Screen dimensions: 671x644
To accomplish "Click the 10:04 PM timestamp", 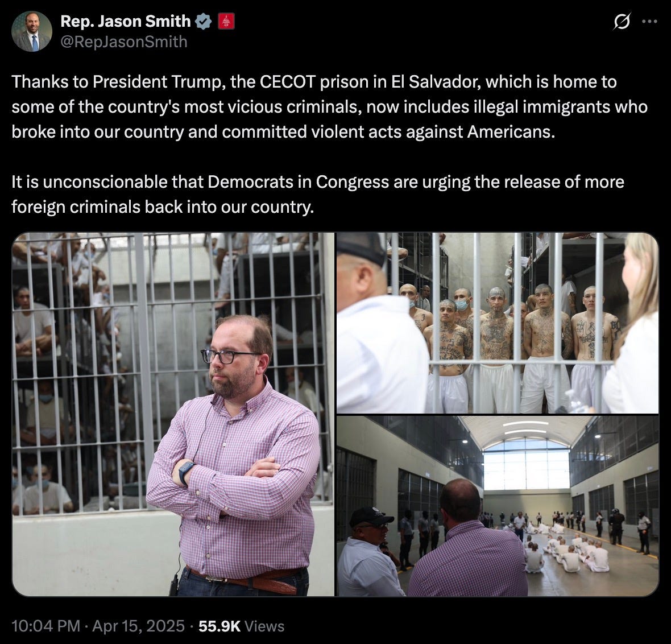I will pyautogui.click(x=46, y=626).
